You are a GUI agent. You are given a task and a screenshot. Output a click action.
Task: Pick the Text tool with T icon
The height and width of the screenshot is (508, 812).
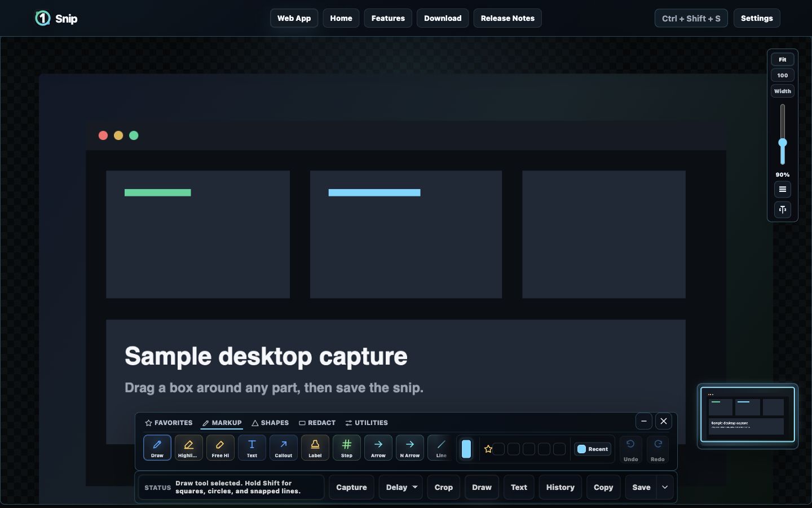tap(252, 448)
